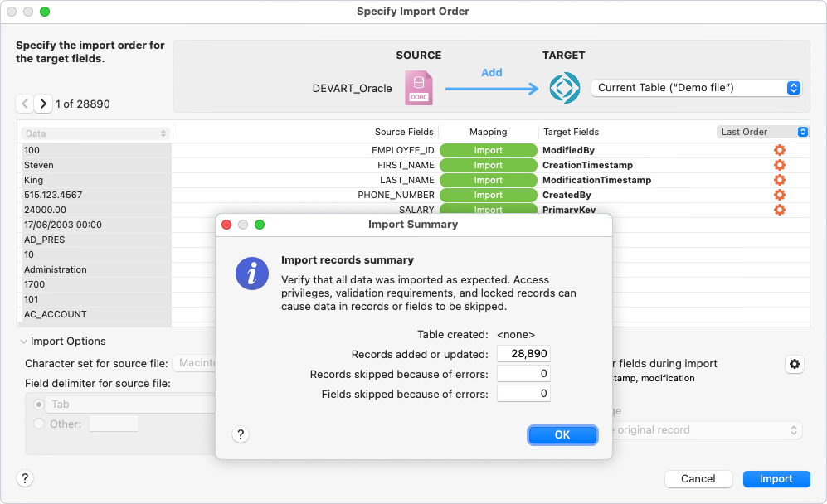Image resolution: width=827 pixels, height=504 pixels.
Task: Toggle the Import mapping for SALARY
Action: pos(488,210)
